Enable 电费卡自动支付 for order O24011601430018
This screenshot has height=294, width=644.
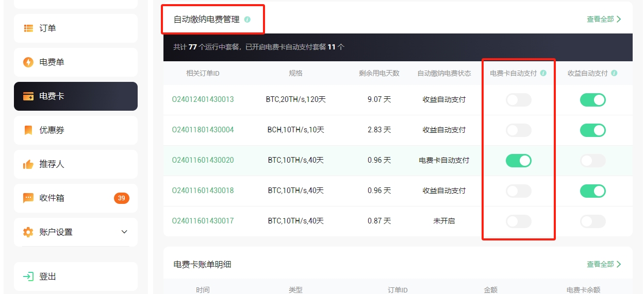point(519,191)
